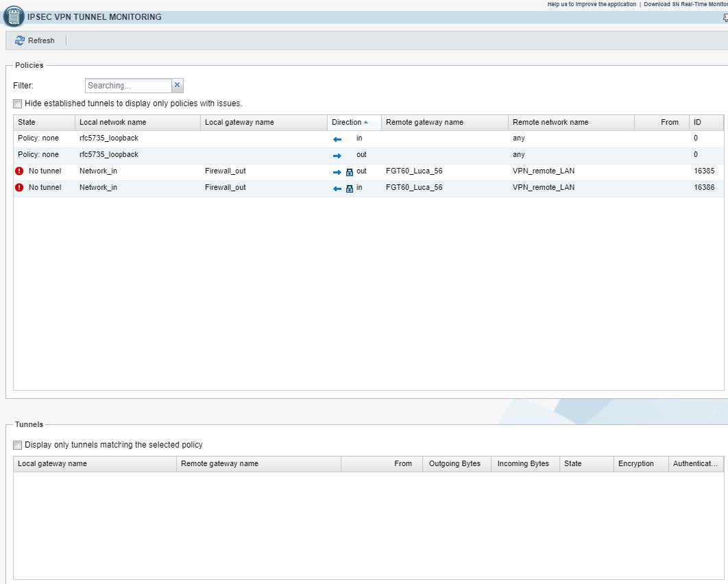The height and width of the screenshot is (584, 728).
Task: Click the sort arrow on the Direction column
Action: [x=366, y=123]
